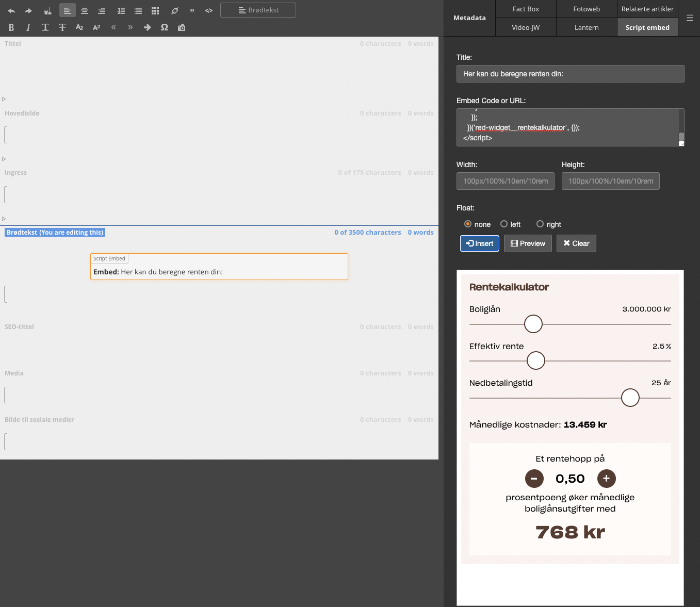Align text left

pyautogui.click(x=67, y=10)
